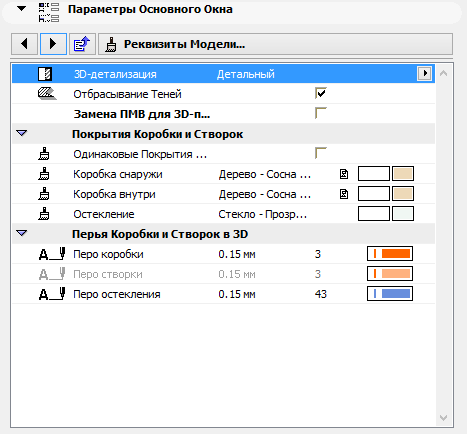The width and height of the screenshot is (467, 434).
Task: Go to previous parameters page arrow
Action: pyautogui.click(x=24, y=44)
